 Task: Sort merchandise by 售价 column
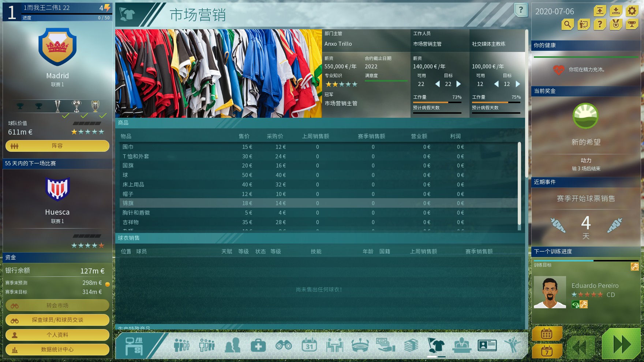click(244, 136)
